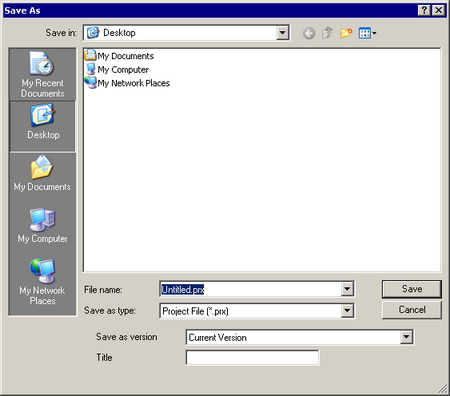Click the Desktop text in Save in box
The height and width of the screenshot is (396, 450).
[x=119, y=33]
